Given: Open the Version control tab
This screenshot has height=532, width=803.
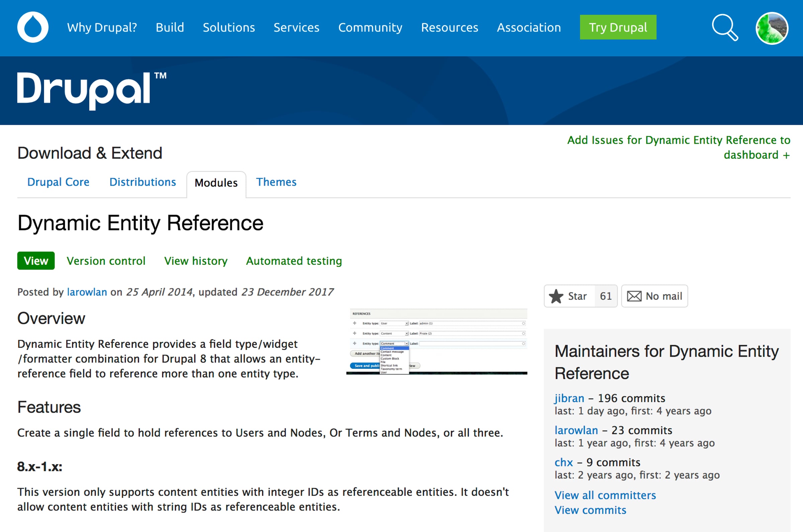Looking at the screenshot, I should 106,261.
